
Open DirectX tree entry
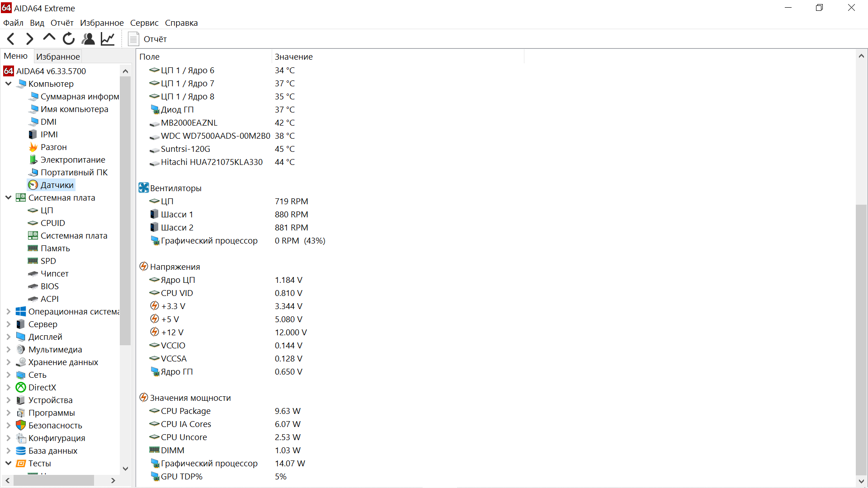(x=42, y=388)
